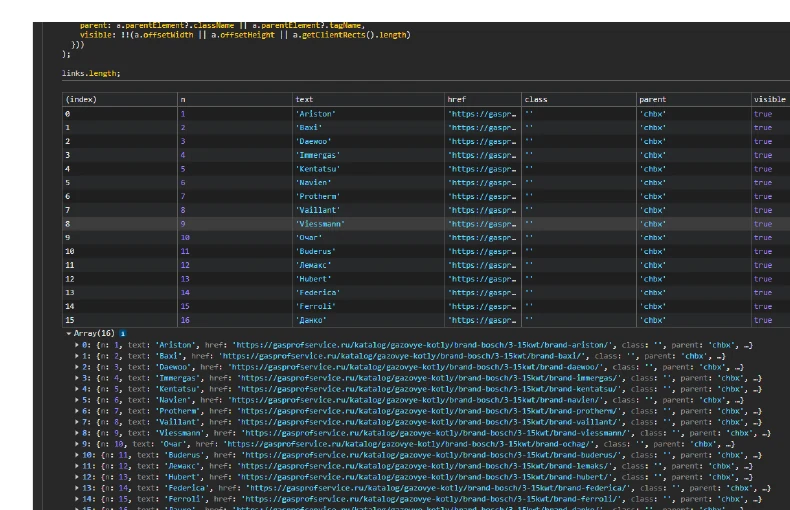
Task: Expand array entry 4 for Kentatsu
Action: click(77, 389)
